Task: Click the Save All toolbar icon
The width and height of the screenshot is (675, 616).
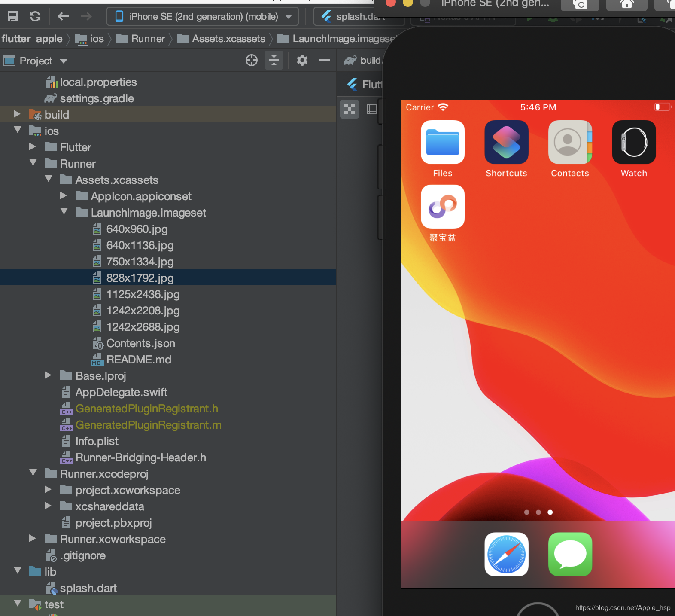Action: 13,17
